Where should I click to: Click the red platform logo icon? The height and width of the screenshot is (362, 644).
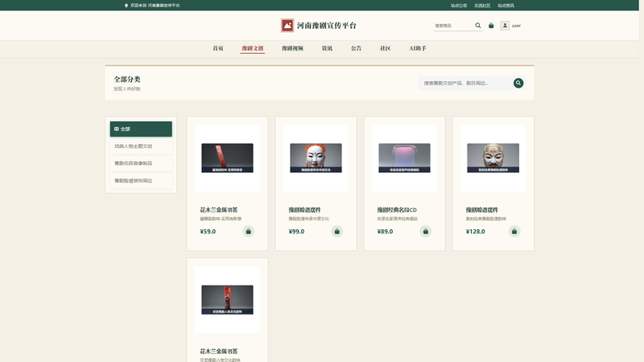click(287, 26)
